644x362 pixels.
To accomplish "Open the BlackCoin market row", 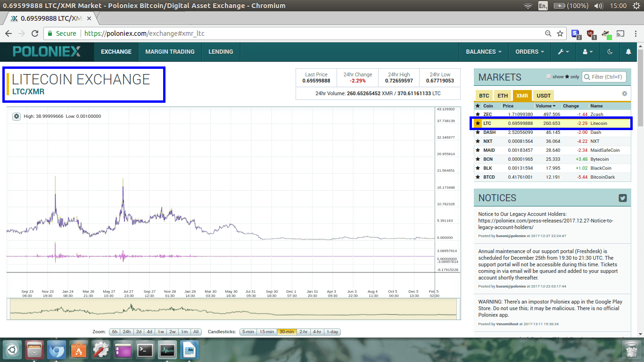I will coord(553,168).
